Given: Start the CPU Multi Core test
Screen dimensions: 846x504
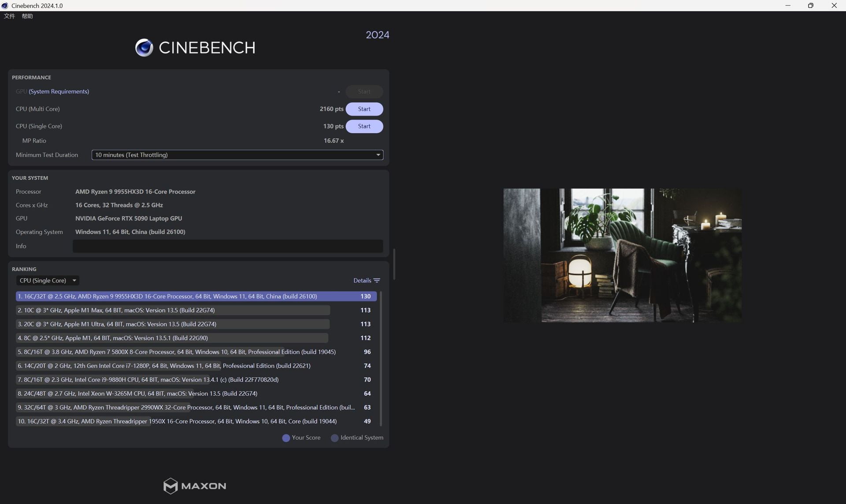Looking at the screenshot, I should [x=364, y=109].
